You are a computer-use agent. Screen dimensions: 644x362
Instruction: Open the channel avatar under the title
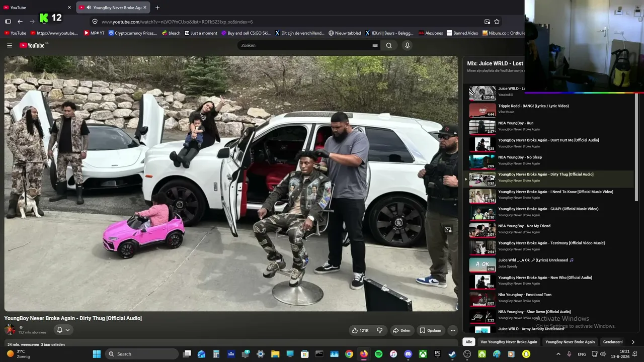click(x=10, y=330)
